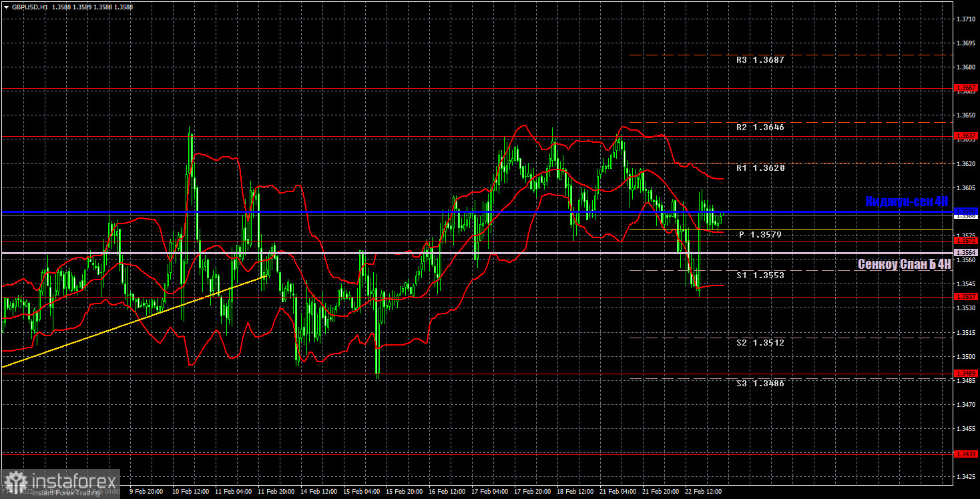Click the Сенкоу Спан Б 4H label
Image resolution: width=980 pixels, height=499 pixels.
tap(905, 264)
